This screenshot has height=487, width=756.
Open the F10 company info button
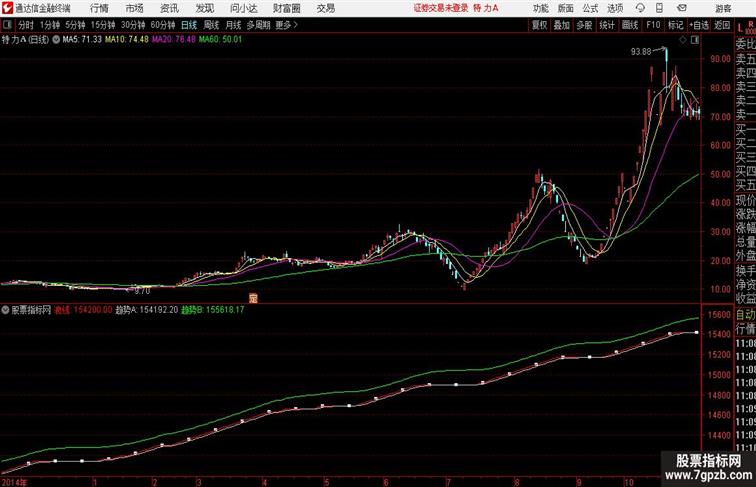pyautogui.click(x=653, y=25)
